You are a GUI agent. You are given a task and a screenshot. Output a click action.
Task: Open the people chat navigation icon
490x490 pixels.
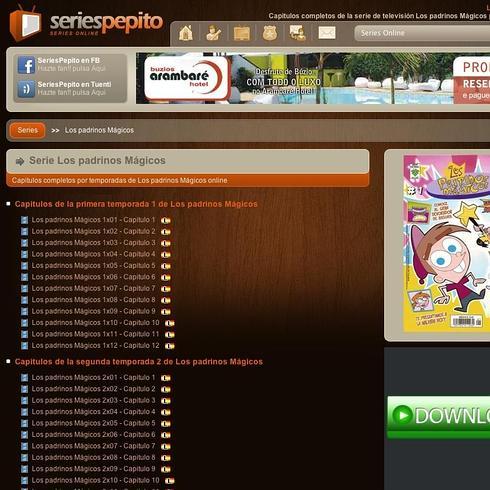(298, 33)
